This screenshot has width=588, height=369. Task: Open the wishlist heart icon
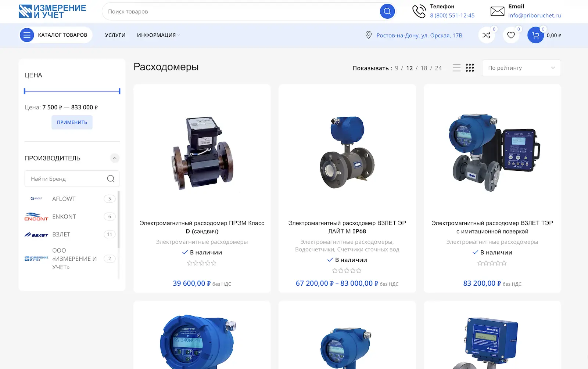(511, 35)
